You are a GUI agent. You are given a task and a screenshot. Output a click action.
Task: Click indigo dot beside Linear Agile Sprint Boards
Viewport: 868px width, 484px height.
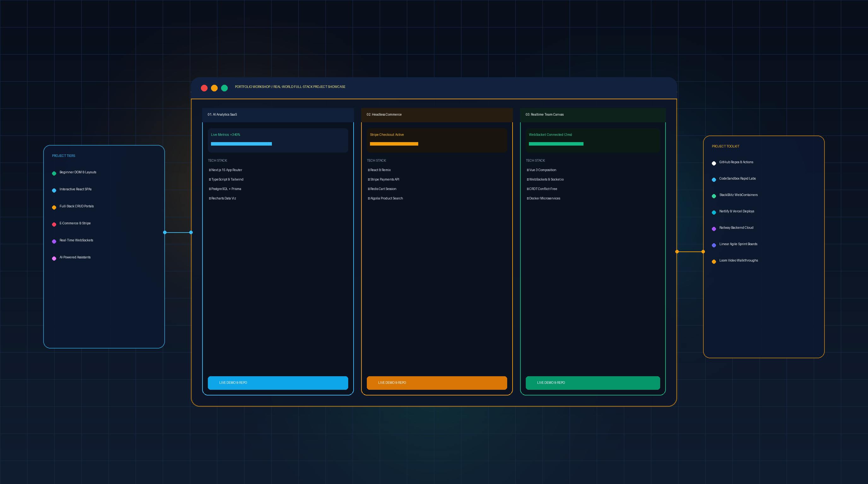pos(714,245)
